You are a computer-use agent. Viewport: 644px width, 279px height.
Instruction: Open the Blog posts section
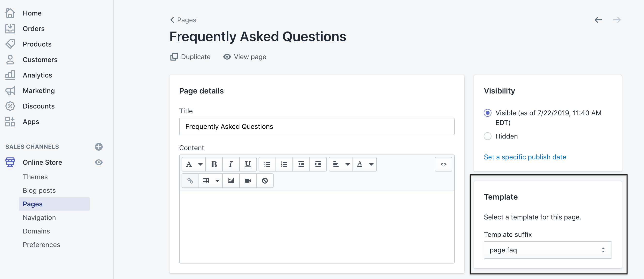[39, 190]
